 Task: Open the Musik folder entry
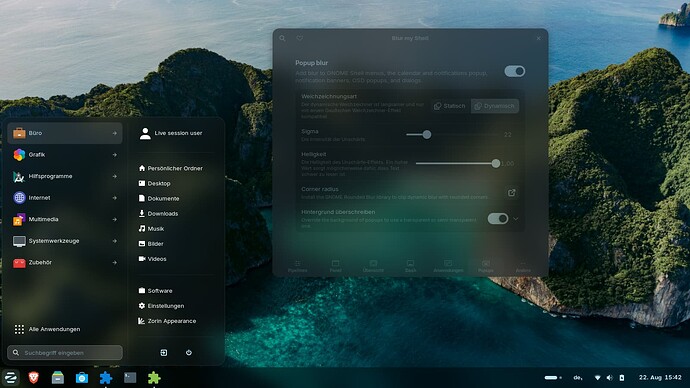tap(151, 229)
